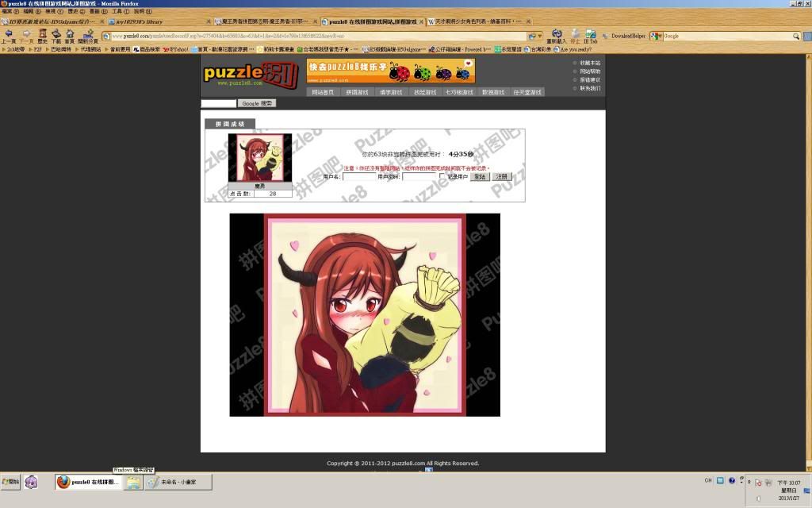Open the 檔案 File menu

[x=10, y=11]
